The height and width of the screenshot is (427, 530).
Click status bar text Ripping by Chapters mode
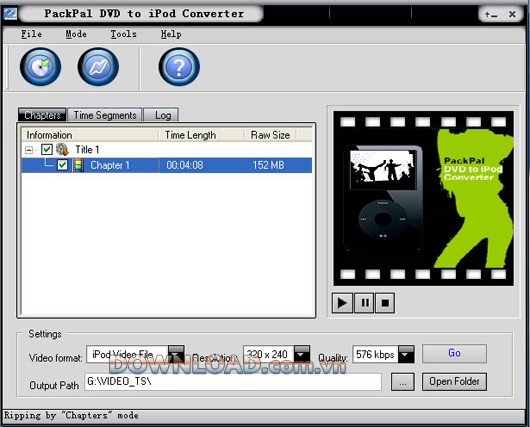pos(71,416)
